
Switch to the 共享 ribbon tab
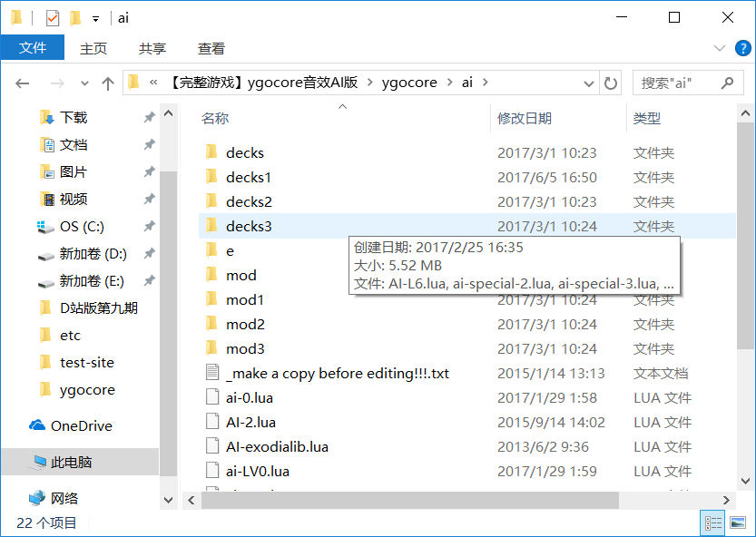152,48
